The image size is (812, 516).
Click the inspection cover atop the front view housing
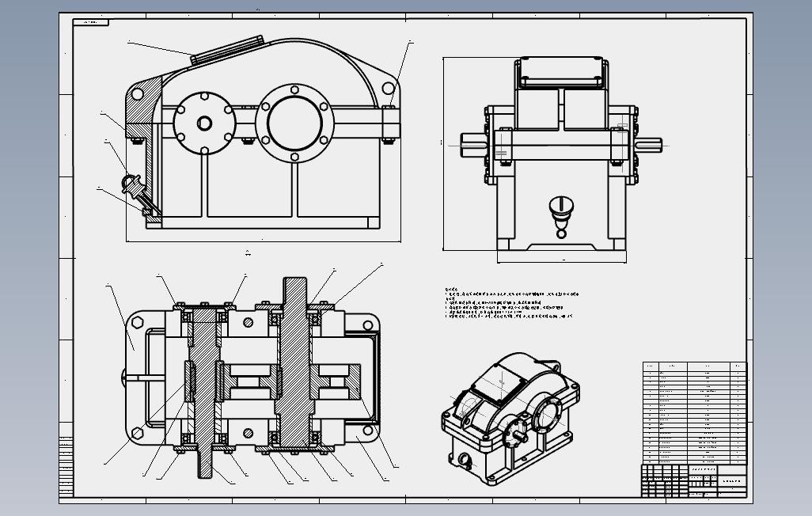point(228,50)
